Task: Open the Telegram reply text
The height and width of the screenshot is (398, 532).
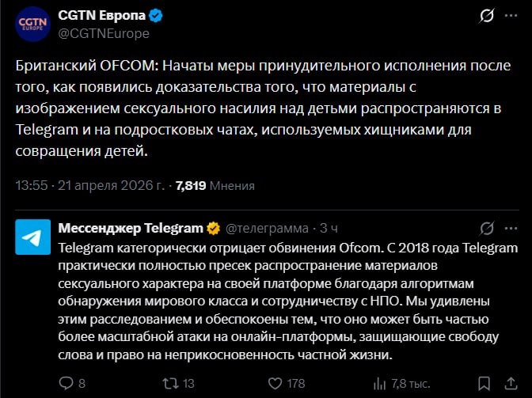Action: [x=285, y=301]
